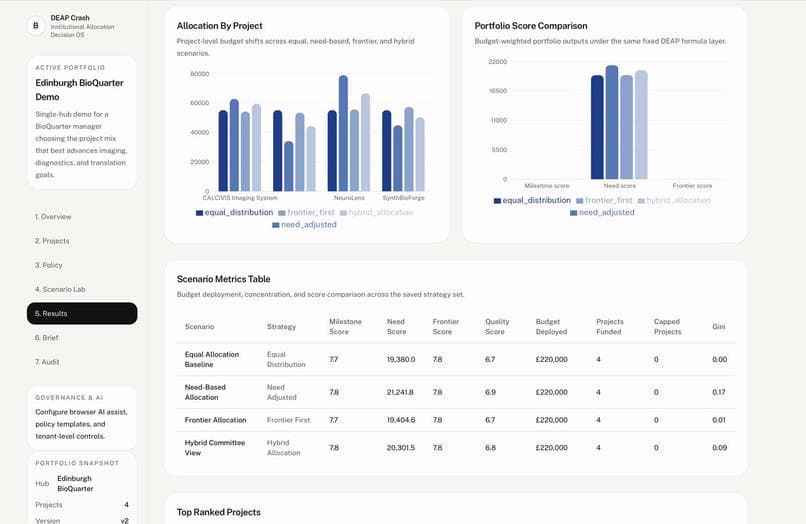
Task: Click tallest NeuroLens bar in Allocation chart
Action: [x=343, y=134]
